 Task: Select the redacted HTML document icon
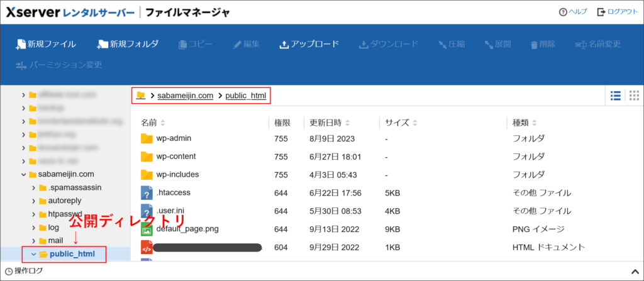pos(147,247)
